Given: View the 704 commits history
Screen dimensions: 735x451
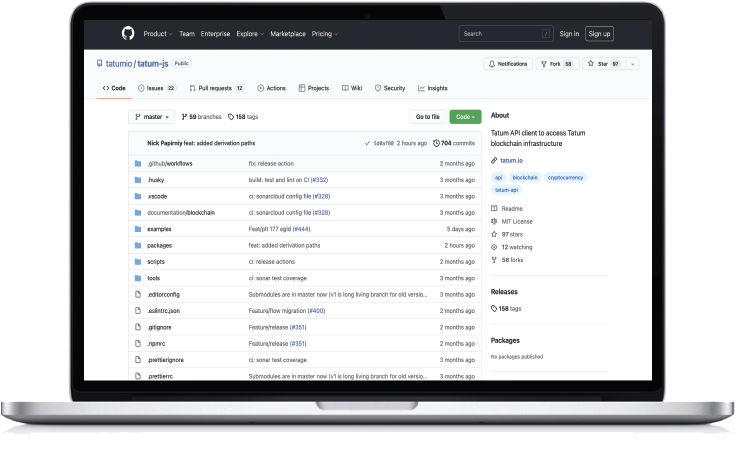Looking at the screenshot, I should click(453, 143).
